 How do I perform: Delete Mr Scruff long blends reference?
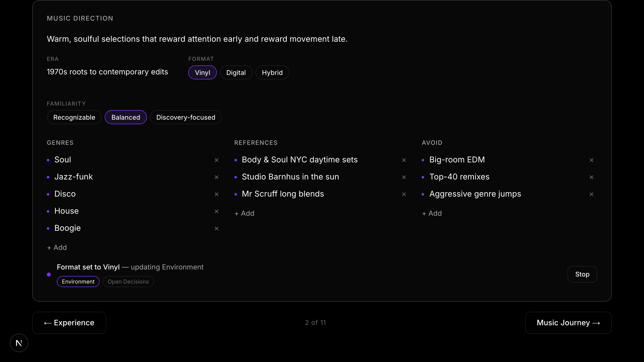coord(404,194)
